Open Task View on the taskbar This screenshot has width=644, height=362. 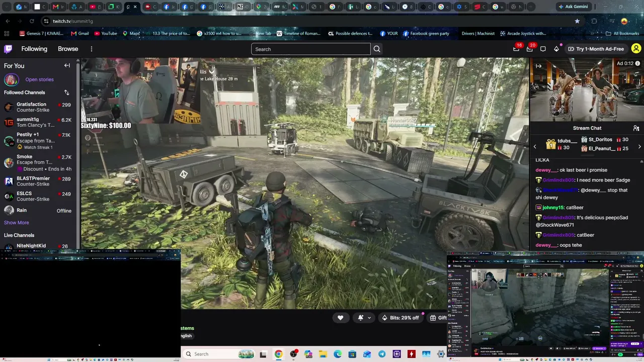click(263, 354)
